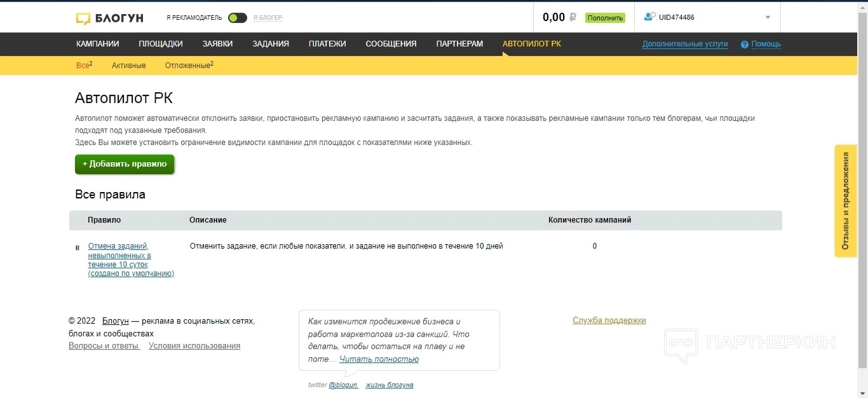
Task: Switch to Я БЛОГЕР mode link
Action: pyautogui.click(x=268, y=18)
